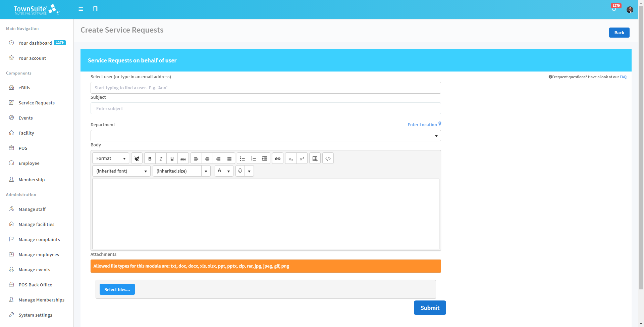
Task: Center align the body text
Action: (207, 158)
